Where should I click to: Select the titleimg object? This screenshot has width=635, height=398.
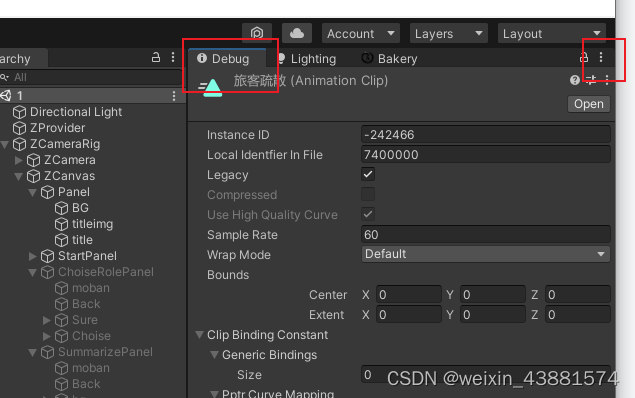pos(92,224)
